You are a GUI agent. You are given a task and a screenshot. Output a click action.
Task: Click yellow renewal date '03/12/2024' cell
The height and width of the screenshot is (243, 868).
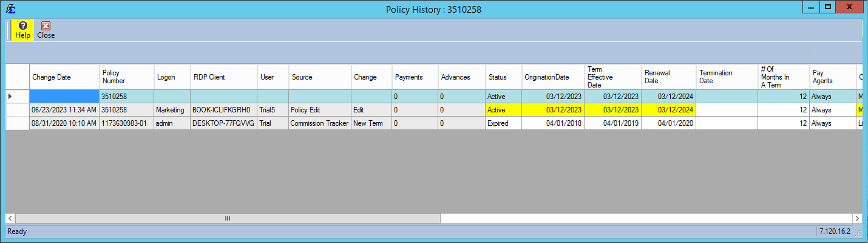pos(669,110)
